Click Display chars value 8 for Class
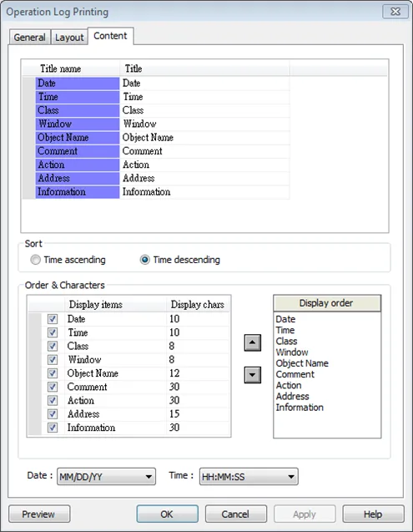The width and height of the screenshot is (413, 532). [x=198, y=346]
